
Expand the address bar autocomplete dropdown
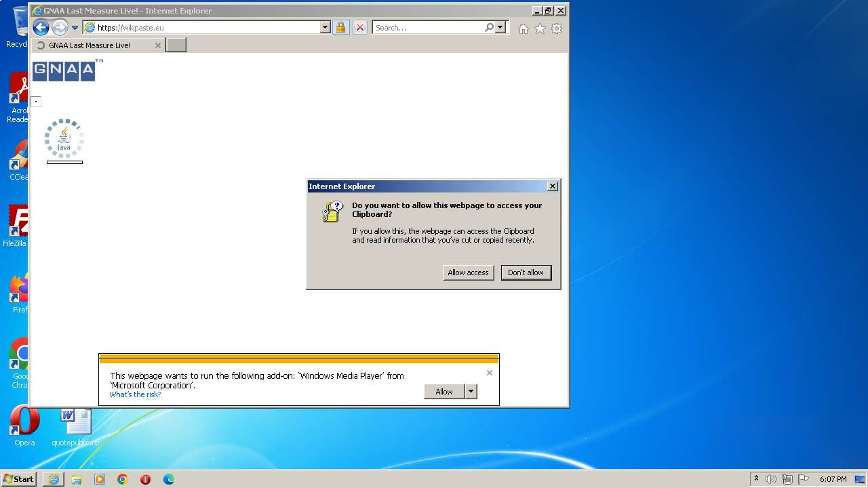coord(325,28)
